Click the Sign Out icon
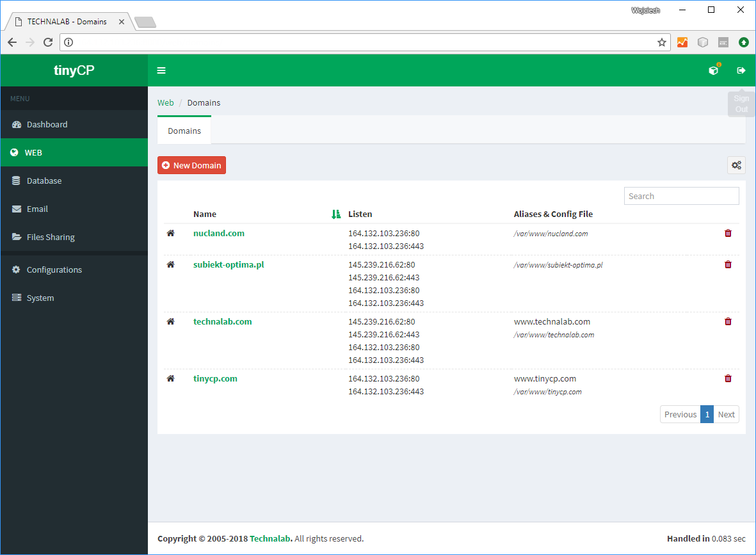Screen dimensions: 756x555 click(x=741, y=70)
